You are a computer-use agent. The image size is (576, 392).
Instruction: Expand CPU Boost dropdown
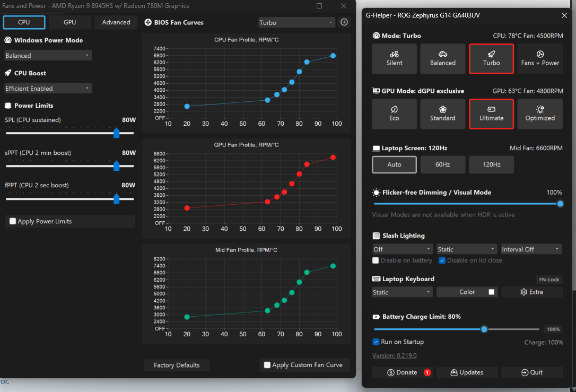point(48,88)
